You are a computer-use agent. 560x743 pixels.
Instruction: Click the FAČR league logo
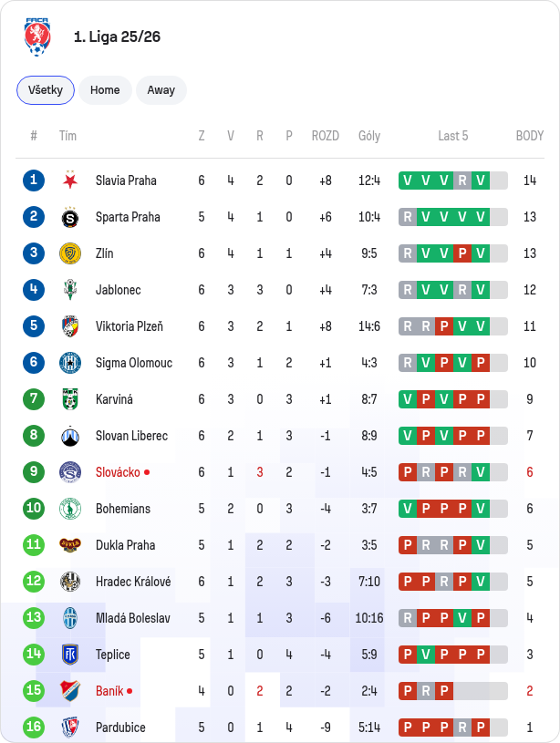(x=37, y=37)
